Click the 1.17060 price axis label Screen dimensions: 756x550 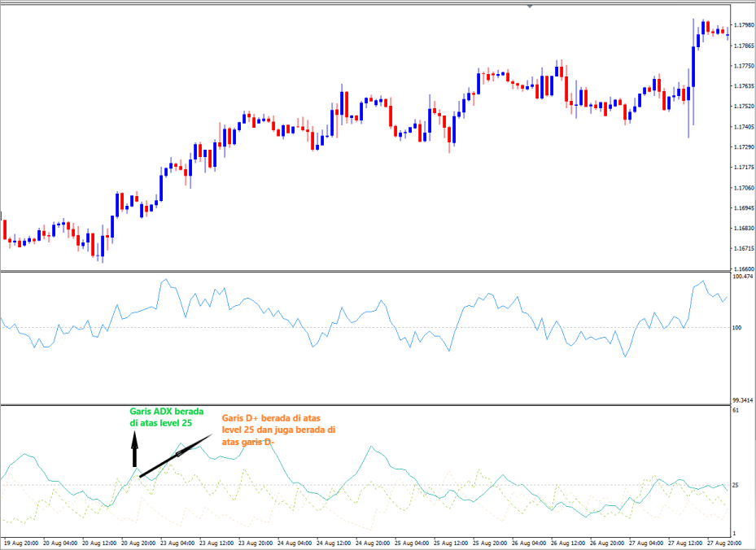(x=744, y=188)
